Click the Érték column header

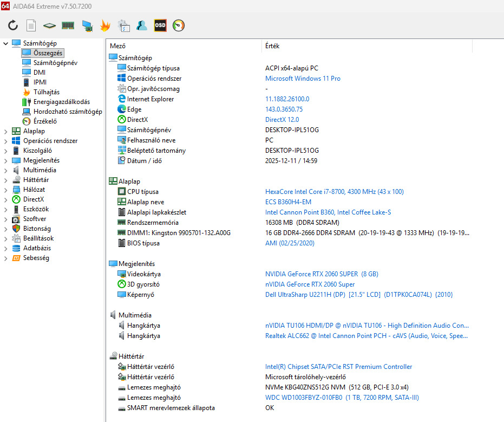[367, 46]
